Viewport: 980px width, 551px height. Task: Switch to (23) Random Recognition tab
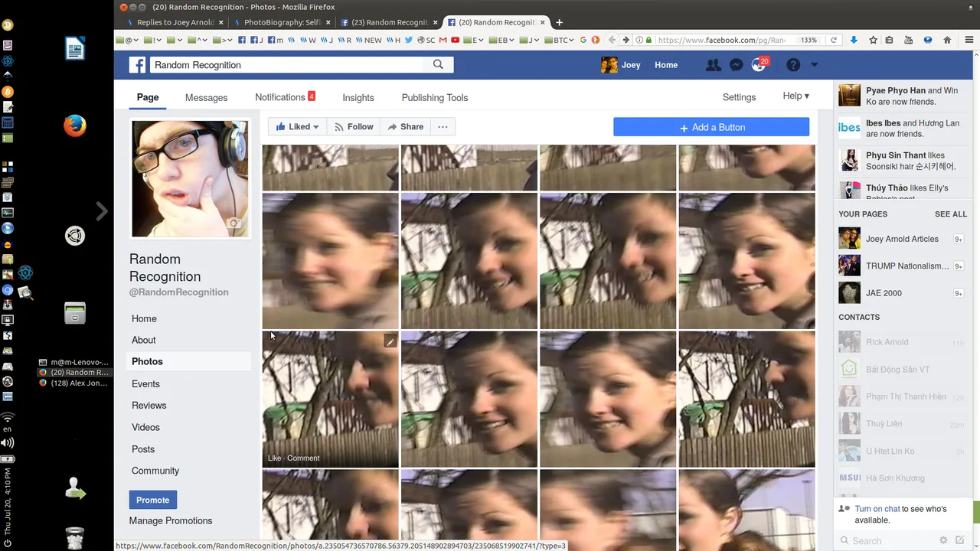point(389,22)
